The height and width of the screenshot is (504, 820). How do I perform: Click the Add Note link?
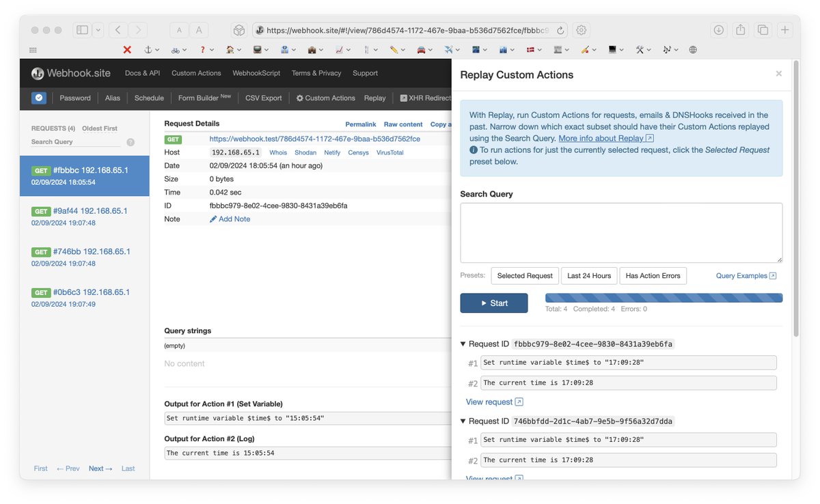(230, 219)
